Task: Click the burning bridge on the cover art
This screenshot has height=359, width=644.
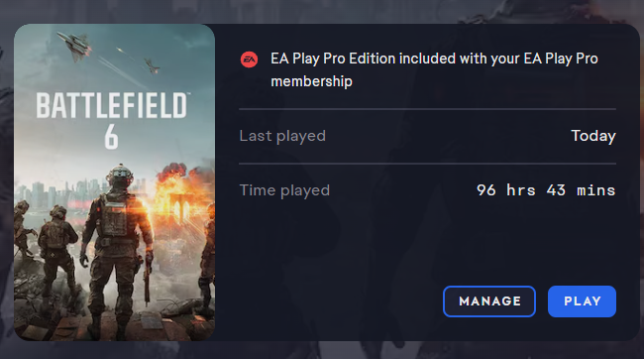Action: 180,209
